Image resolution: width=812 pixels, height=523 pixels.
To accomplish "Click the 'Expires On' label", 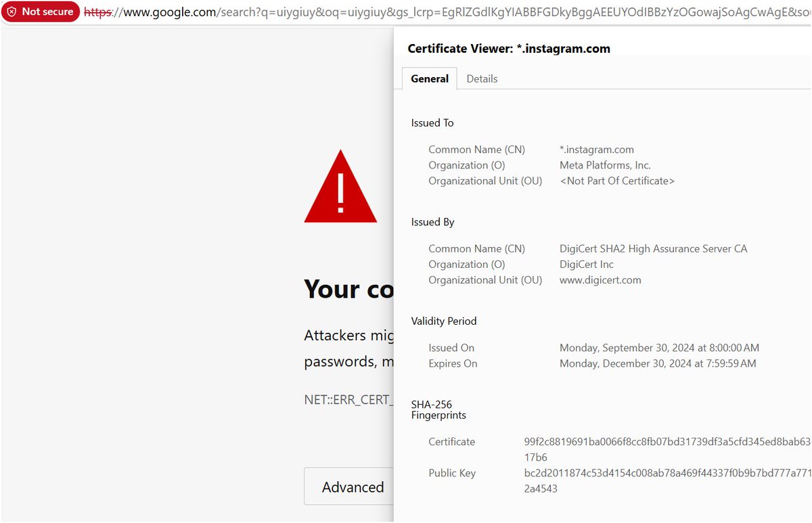I will 453,363.
